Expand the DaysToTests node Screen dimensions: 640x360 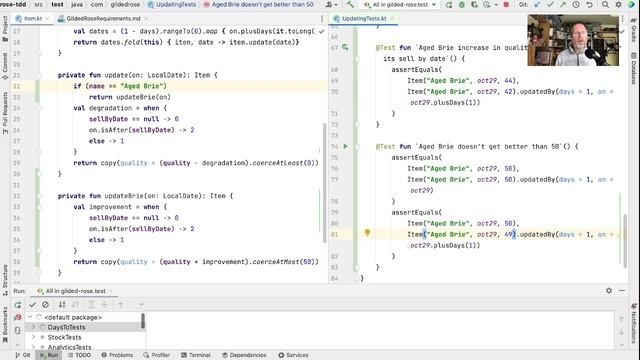click(x=33, y=327)
